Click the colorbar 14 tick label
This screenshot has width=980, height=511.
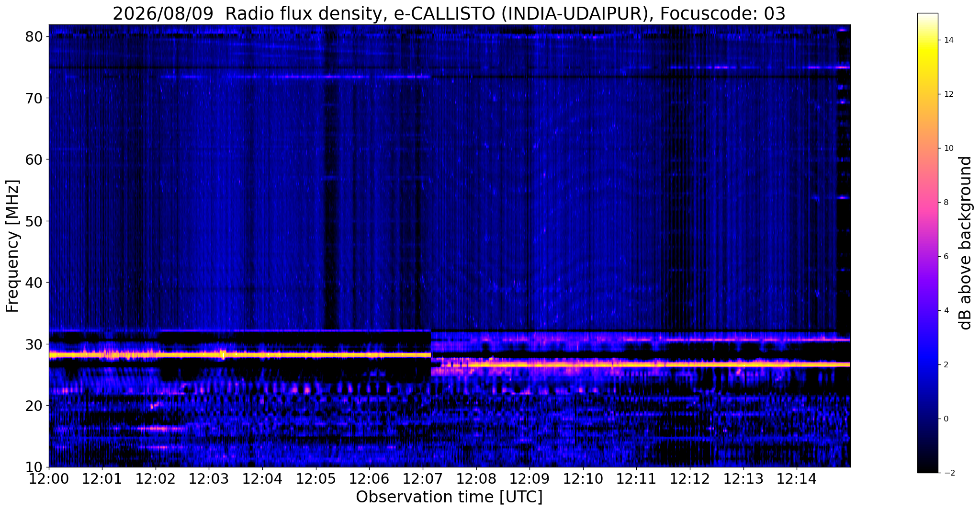[948, 40]
